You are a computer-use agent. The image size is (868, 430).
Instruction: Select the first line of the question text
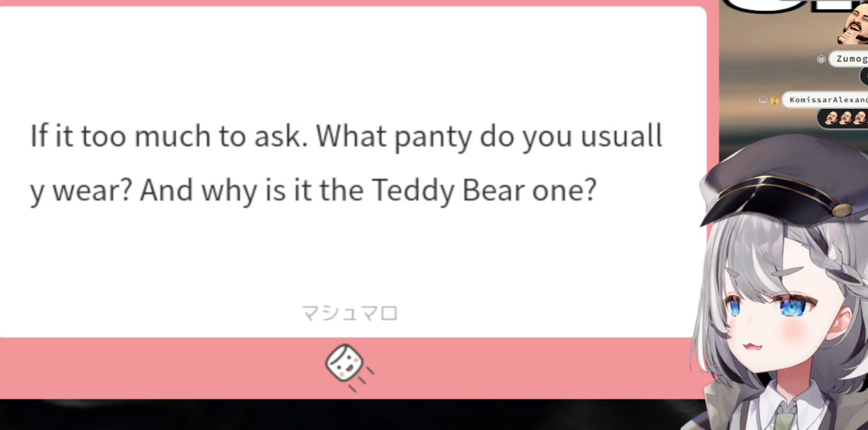click(346, 137)
